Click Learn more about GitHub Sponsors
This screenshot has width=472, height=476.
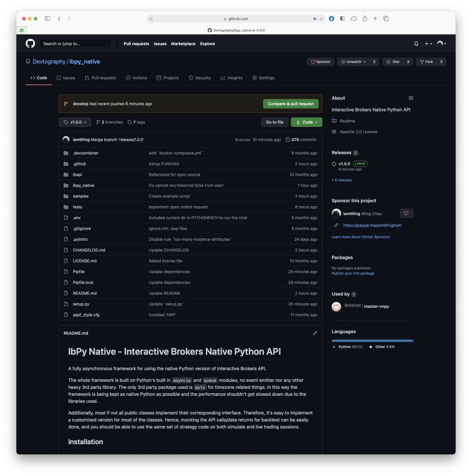tap(360, 237)
